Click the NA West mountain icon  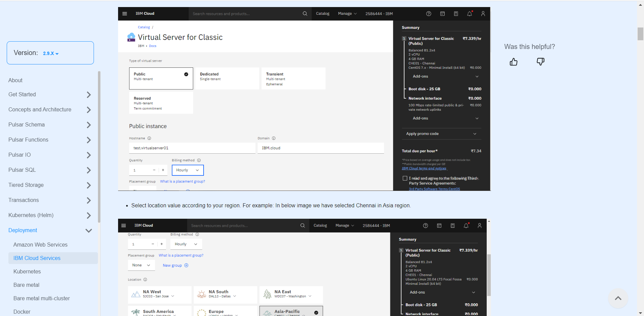(136, 294)
